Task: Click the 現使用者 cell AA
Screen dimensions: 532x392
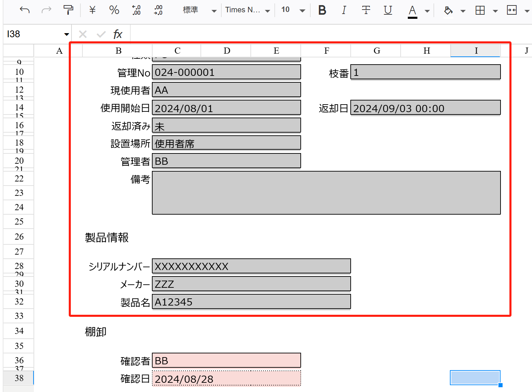Action: click(x=226, y=90)
